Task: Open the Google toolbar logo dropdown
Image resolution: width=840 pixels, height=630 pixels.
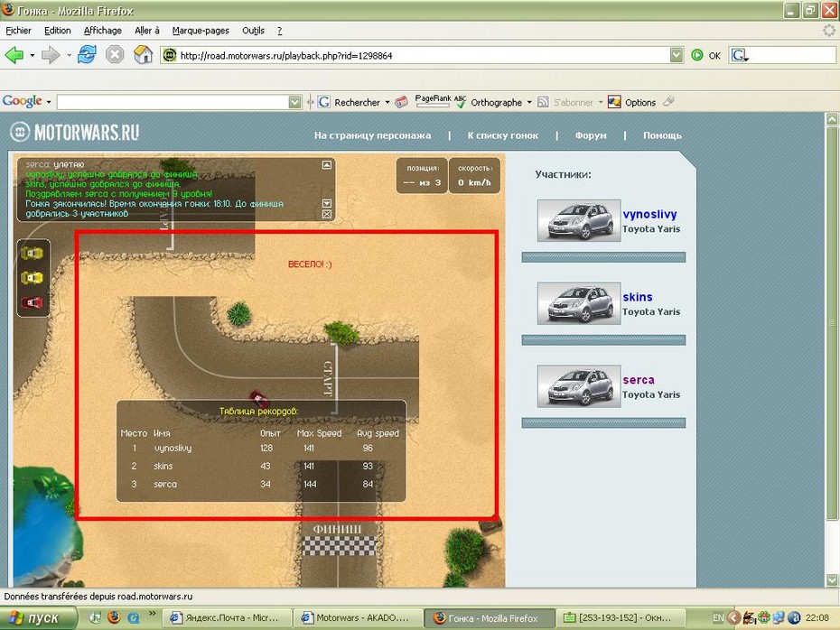Action: pos(49,102)
